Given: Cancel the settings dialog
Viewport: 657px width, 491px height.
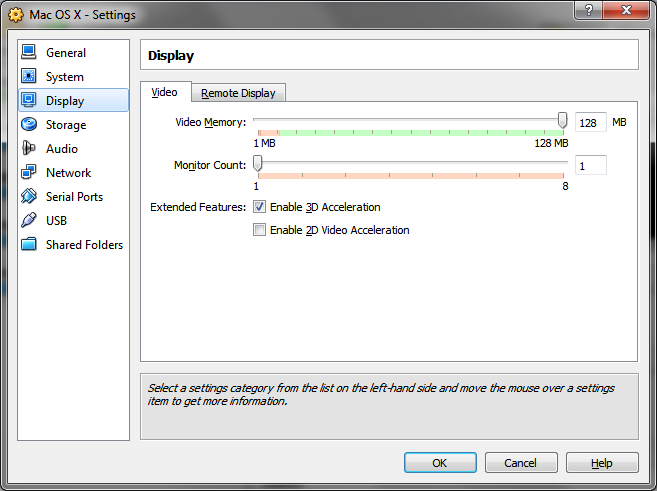Looking at the screenshot, I should pos(521,463).
